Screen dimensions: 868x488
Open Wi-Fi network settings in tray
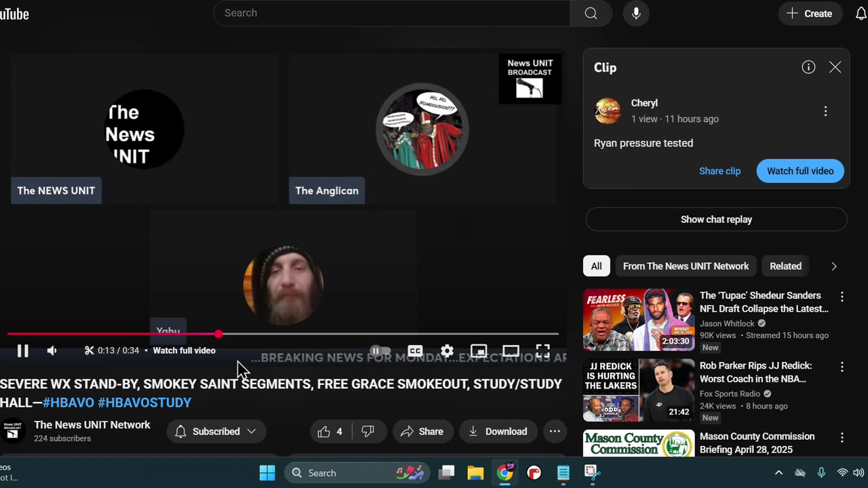coord(842,472)
